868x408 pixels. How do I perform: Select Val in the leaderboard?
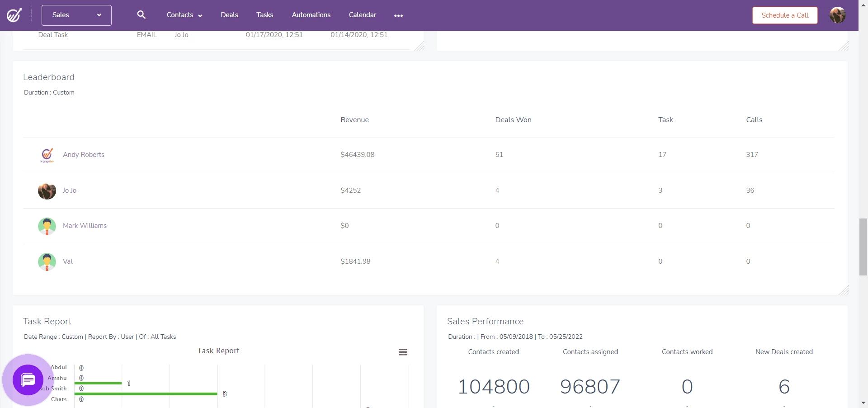(68, 261)
